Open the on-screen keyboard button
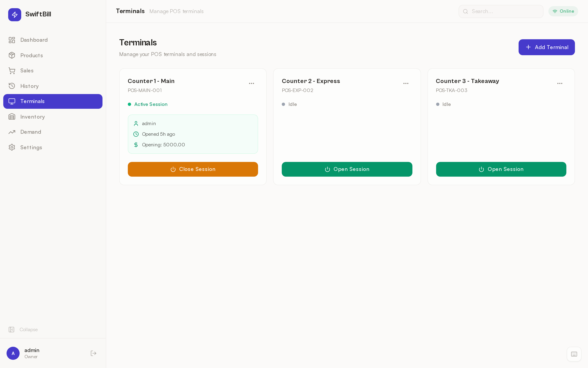Image resolution: width=588 pixels, height=368 pixels. tap(574, 354)
